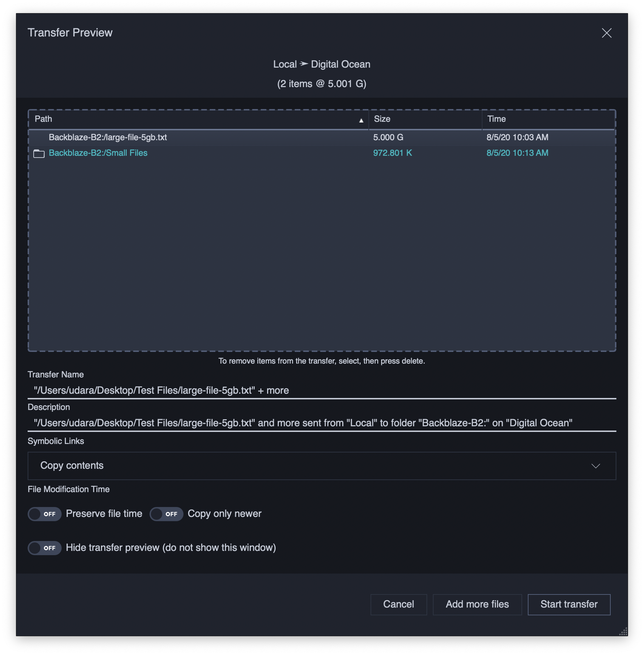Click the sort arrow in Path column
This screenshot has height=655, width=644.
point(361,120)
